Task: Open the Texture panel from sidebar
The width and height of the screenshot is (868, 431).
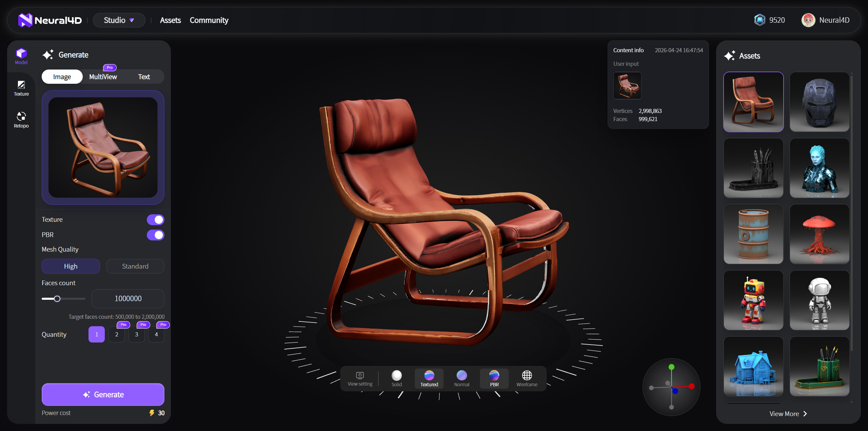Action: tap(21, 87)
